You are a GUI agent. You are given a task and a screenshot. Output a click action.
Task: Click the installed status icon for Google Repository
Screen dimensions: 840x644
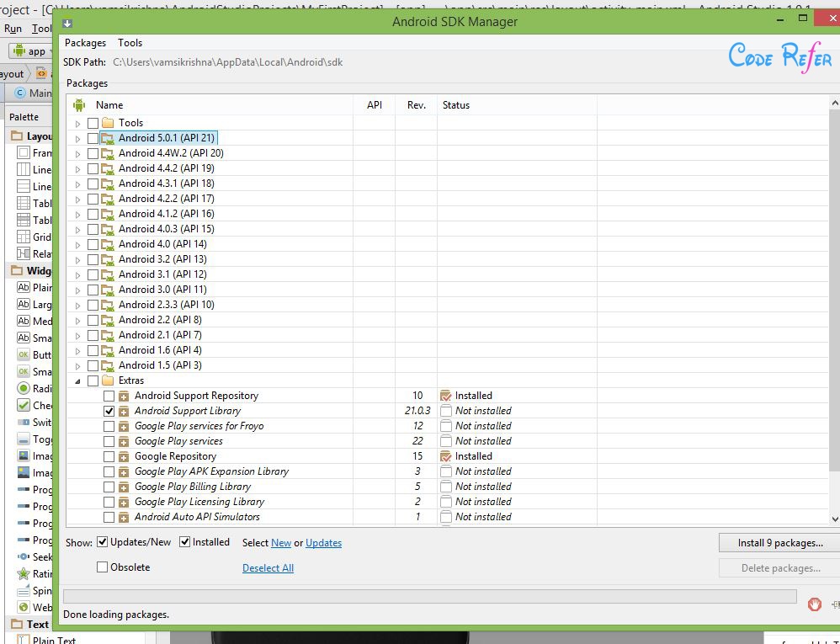tap(446, 456)
